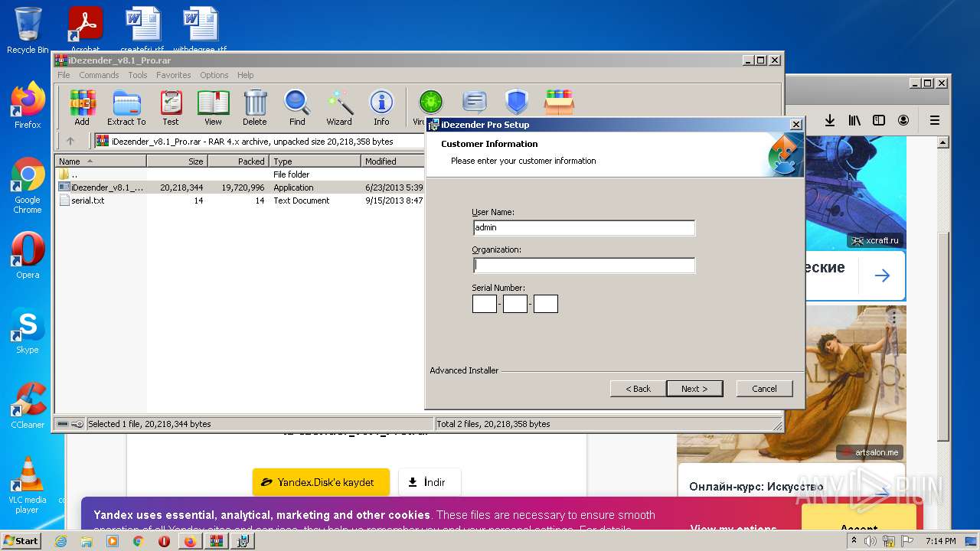Viewport: 980px width, 551px height.
Task: Open Recycle Bin on desktop
Action: [28, 31]
